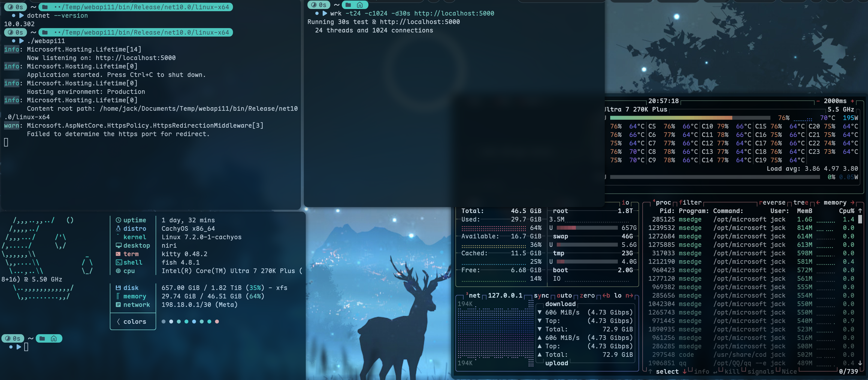The height and width of the screenshot is (380, 868).
Task: Click scroll-down arrow at proc list bottom
Action: tap(860, 363)
